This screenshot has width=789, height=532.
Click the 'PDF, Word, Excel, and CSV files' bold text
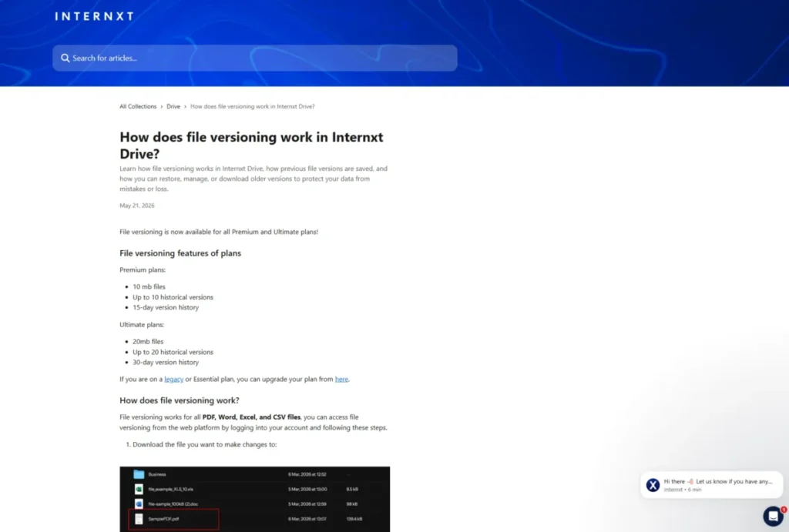251,417
